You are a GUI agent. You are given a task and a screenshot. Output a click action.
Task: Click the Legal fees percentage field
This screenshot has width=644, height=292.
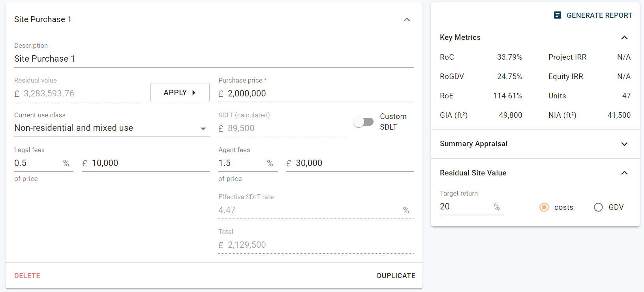(x=37, y=163)
